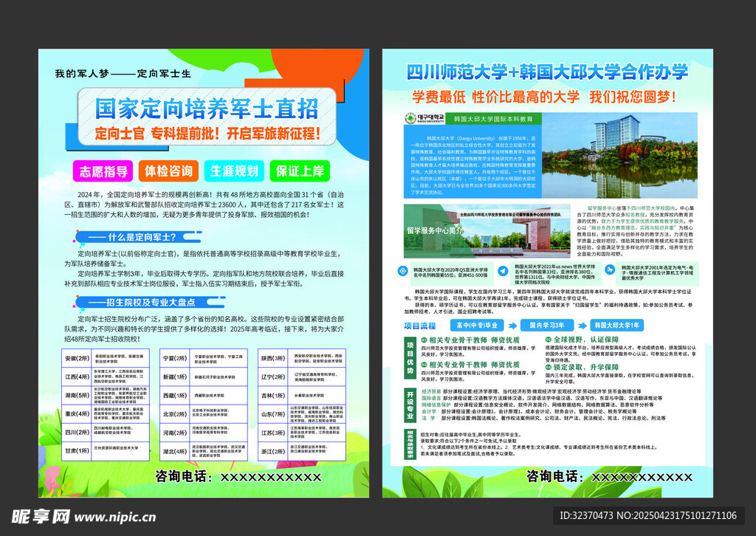Viewport: 756px width, 536px height.
Task: Click the major name 法学
Action: [x=429, y=419]
